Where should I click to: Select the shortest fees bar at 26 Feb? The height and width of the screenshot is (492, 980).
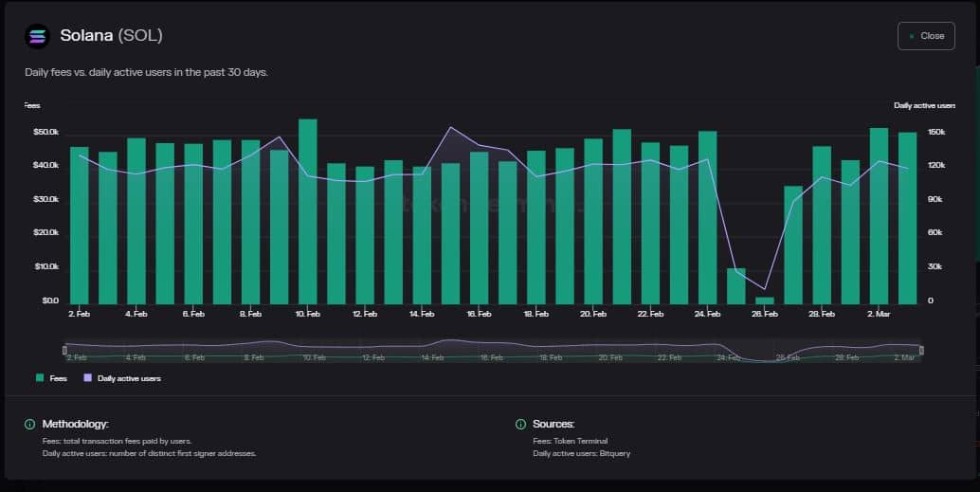(765, 301)
